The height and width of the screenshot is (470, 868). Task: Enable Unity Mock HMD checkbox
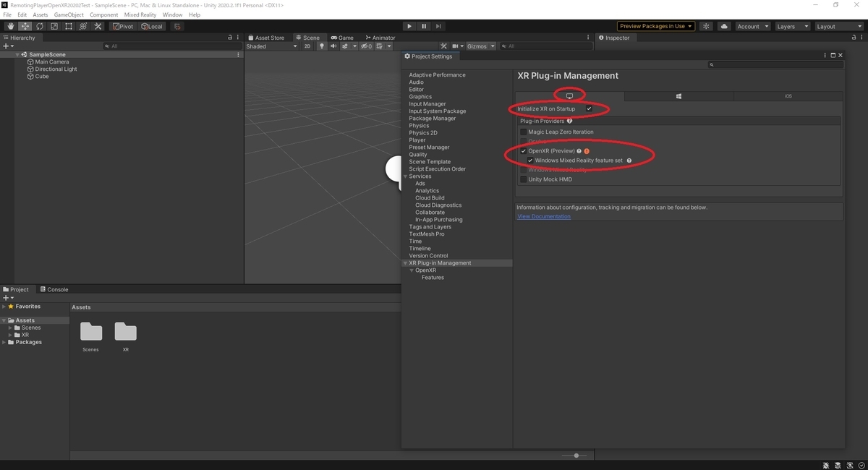(x=524, y=179)
